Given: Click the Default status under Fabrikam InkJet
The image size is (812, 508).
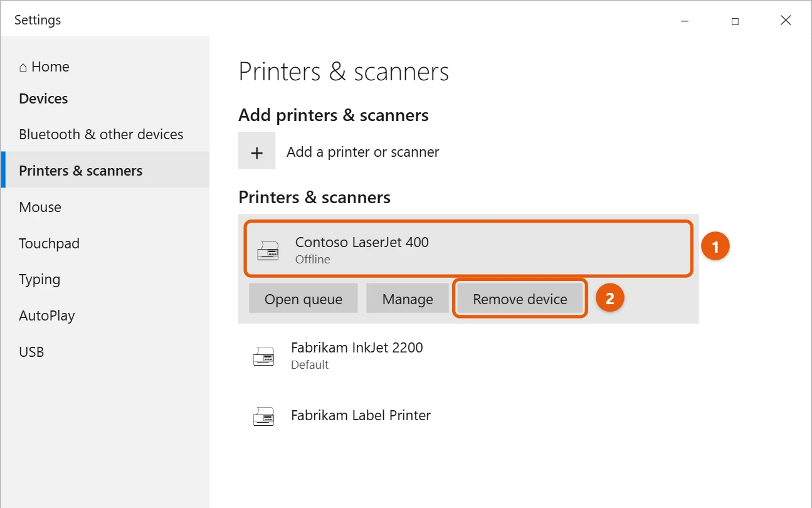Looking at the screenshot, I should [310, 364].
